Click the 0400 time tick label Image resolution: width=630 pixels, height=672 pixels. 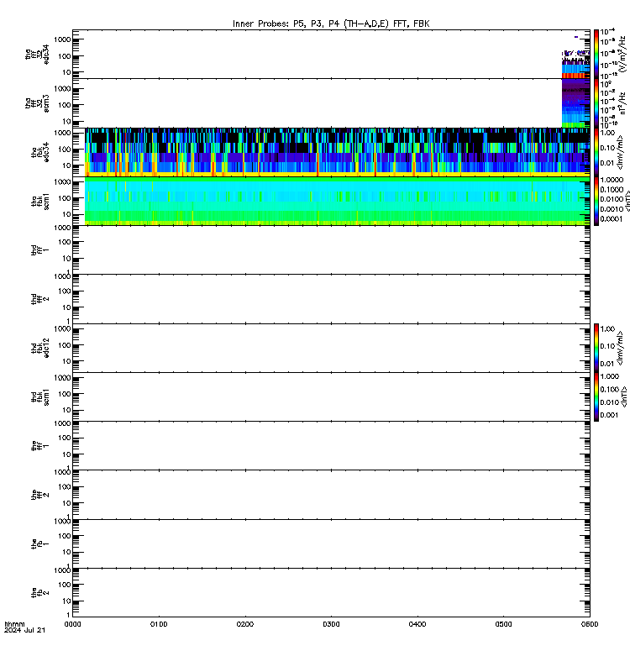[x=417, y=624]
